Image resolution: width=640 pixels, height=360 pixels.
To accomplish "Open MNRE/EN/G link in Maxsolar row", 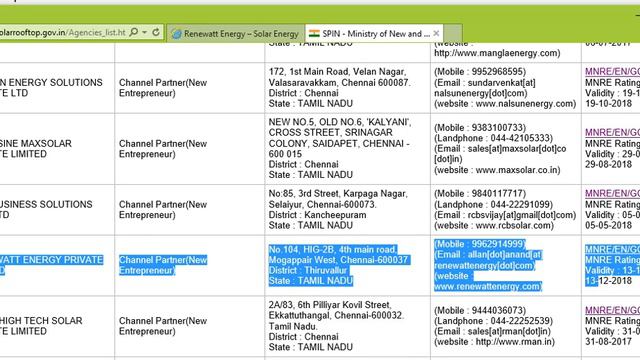I will pos(612,133).
